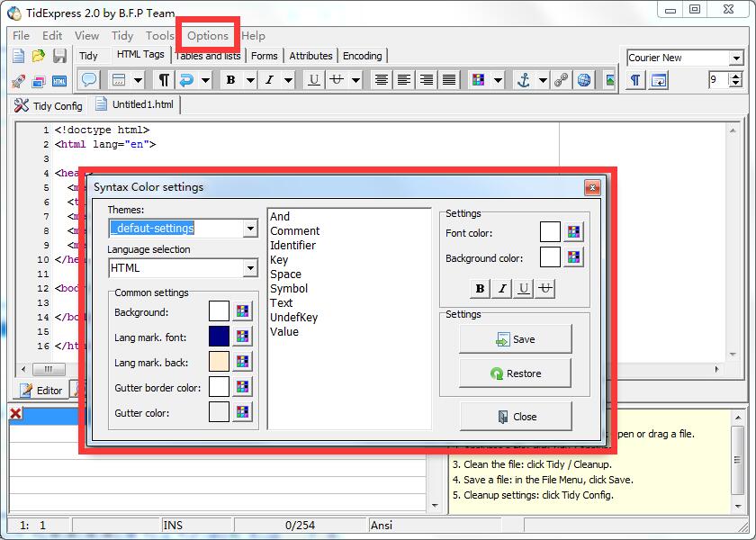Viewport: 756px width, 540px height.
Task: Click the word wrap icon beside paragraph marks
Action: tap(659, 79)
